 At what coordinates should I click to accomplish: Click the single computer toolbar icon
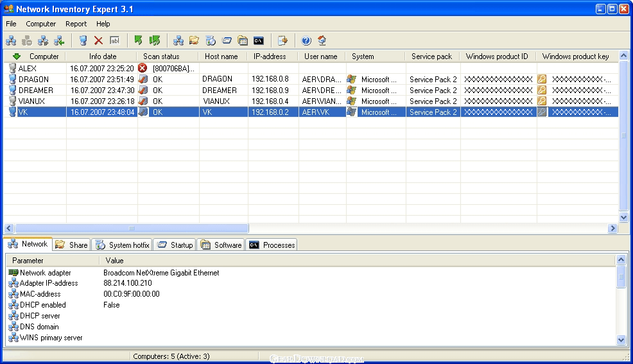tap(83, 40)
